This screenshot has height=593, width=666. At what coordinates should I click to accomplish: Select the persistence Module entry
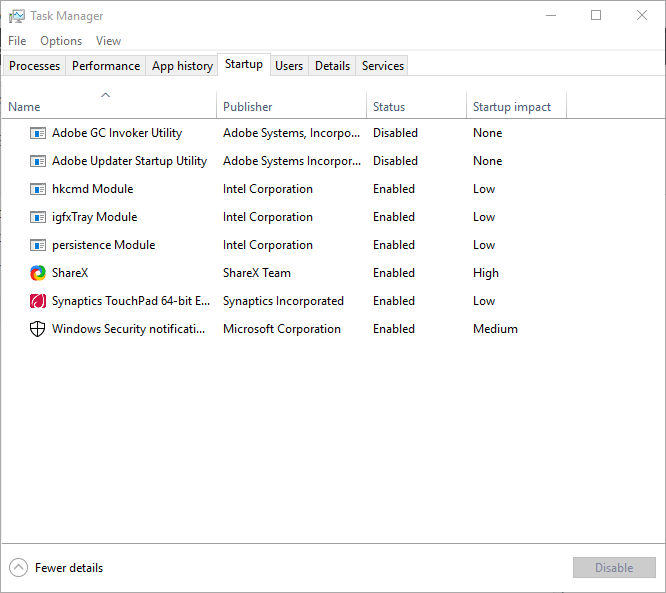(104, 245)
